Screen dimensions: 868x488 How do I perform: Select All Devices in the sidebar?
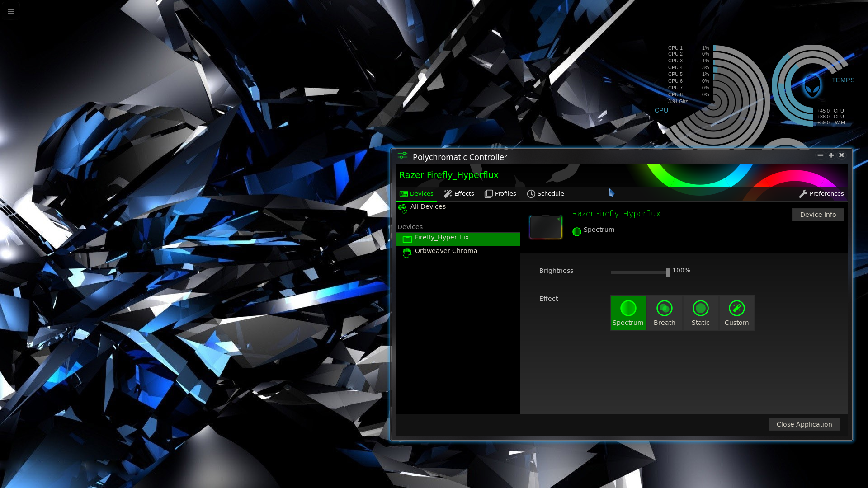pos(427,206)
